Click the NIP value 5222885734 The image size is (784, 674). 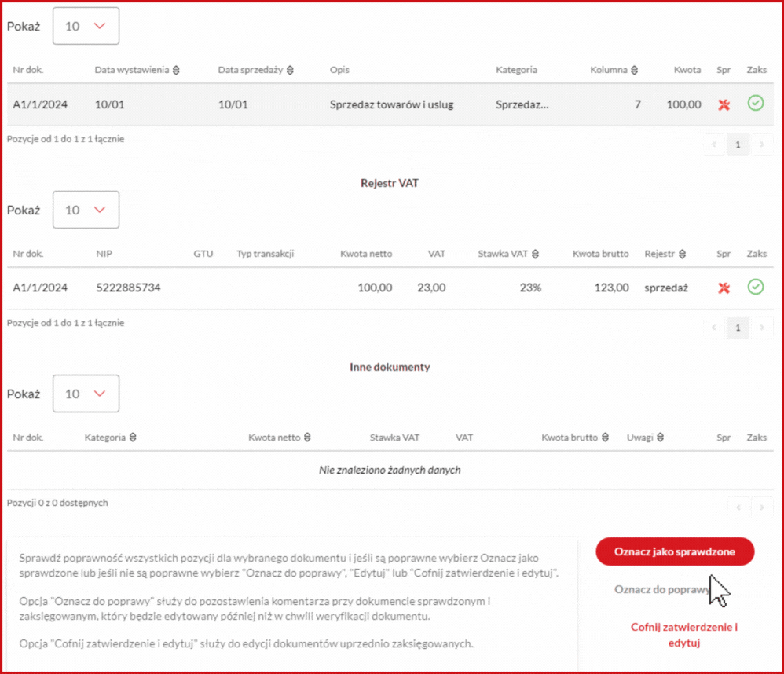click(x=129, y=288)
